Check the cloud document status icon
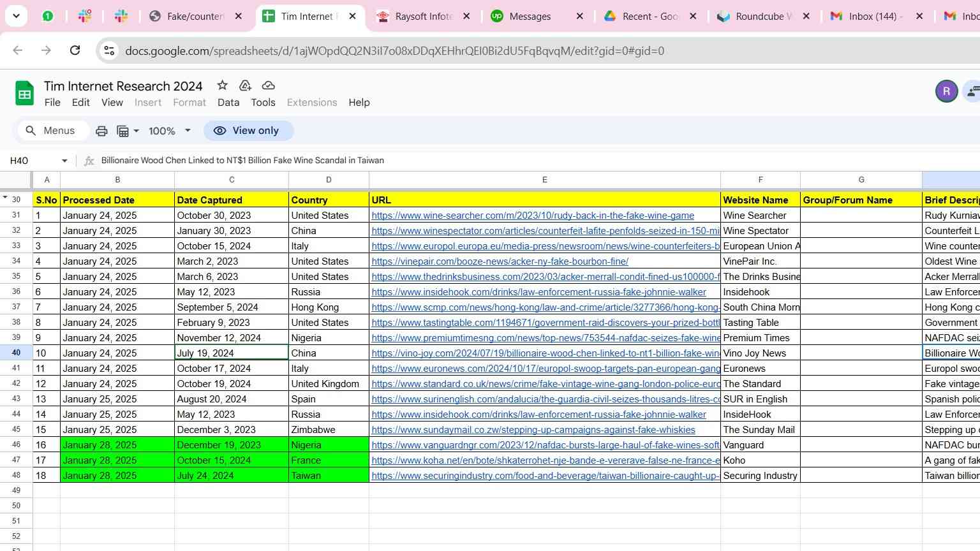Screen dimensions: 980x551 coord(269,85)
